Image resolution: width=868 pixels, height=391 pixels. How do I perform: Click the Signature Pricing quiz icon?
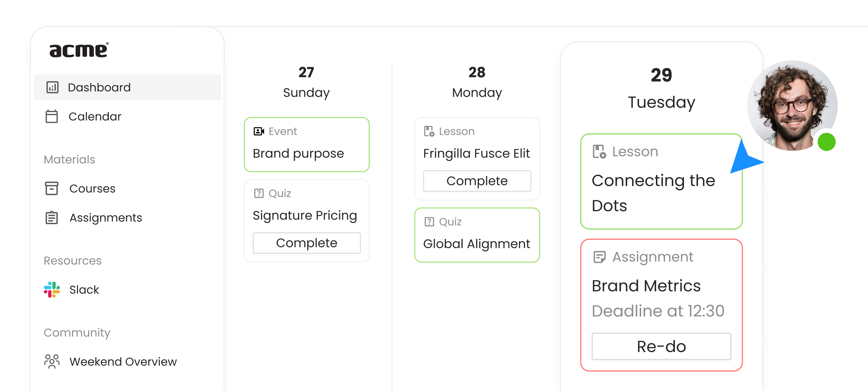[x=259, y=193]
